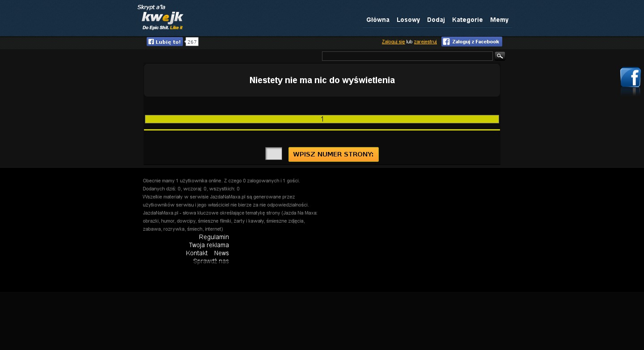This screenshot has height=350, width=644.
Task: Click the 'Zaloguj się' login link
Action: [393, 42]
